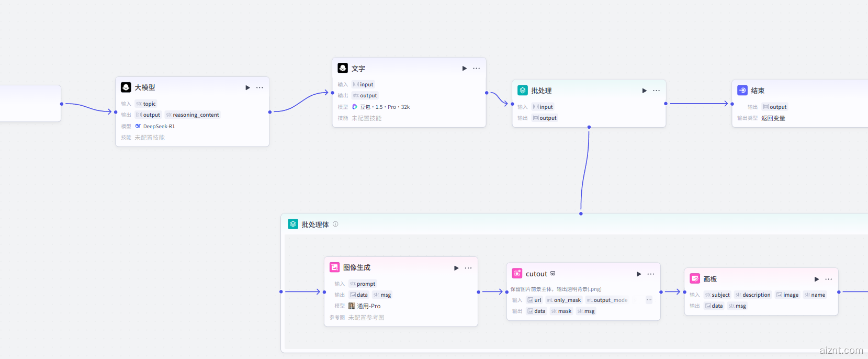Click the DeepSeek-R1 model icon in 大模型
This screenshot has height=359, width=868.
(138, 126)
